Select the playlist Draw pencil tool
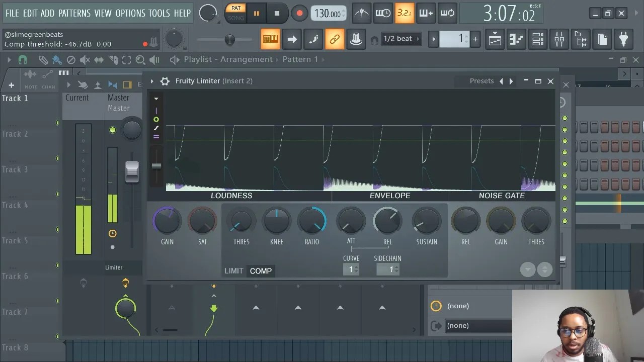 tap(43, 60)
